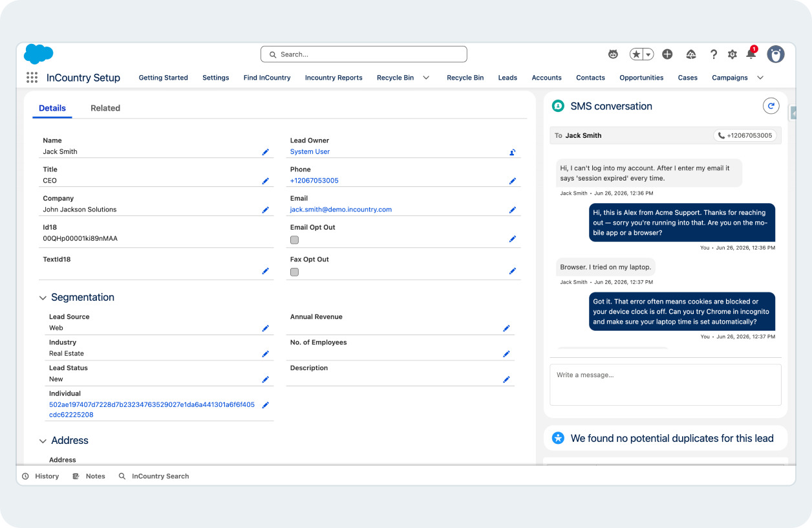The image size is (812, 528).
Task: Refresh the SMS conversation
Action: tap(771, 106)
